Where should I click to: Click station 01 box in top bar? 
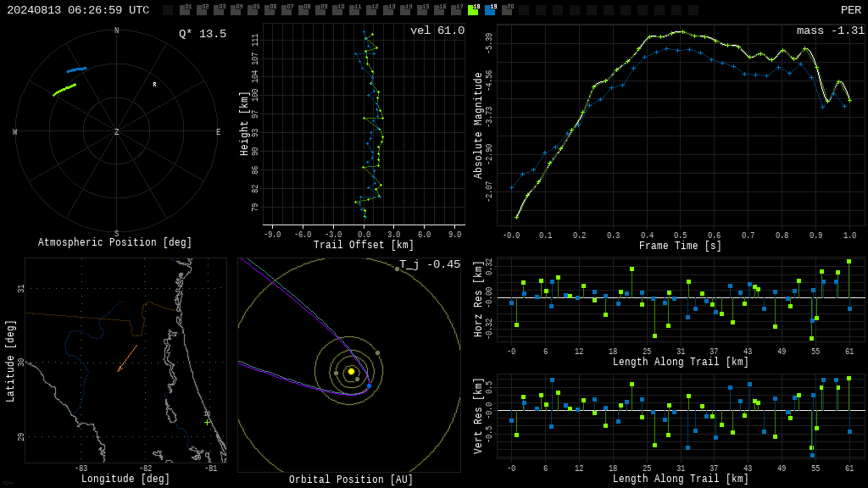click(x=185, y=9)
